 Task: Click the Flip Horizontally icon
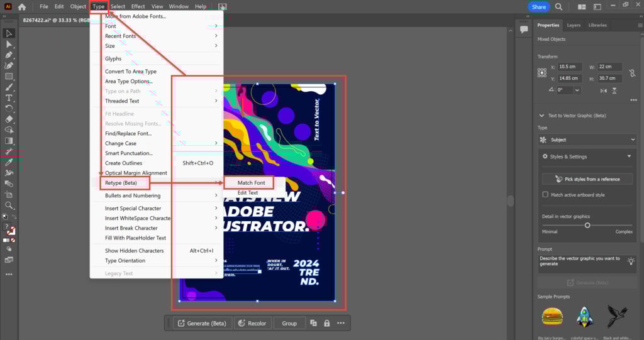click(603, 90)
